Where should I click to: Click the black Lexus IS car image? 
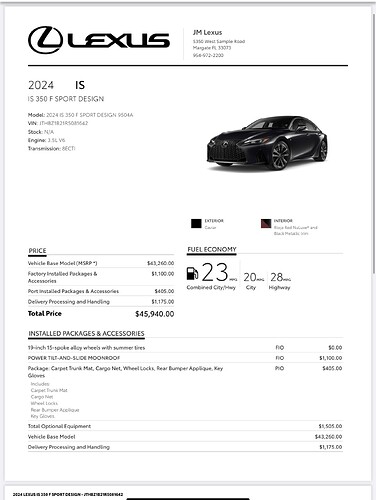click(x=267, y=143)
